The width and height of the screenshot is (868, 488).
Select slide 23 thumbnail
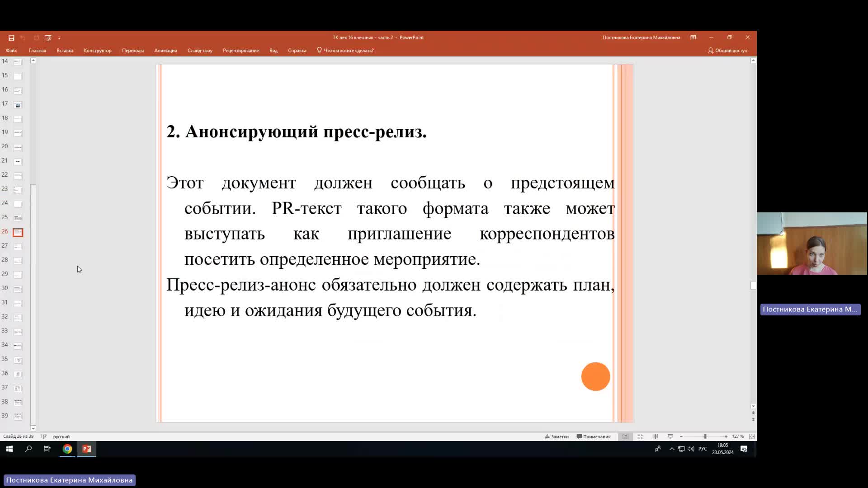point(18,190)
